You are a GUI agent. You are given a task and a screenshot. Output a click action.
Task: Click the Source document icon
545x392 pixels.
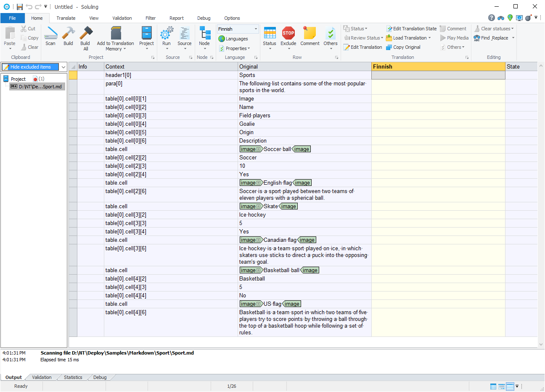tap(184, 33)
